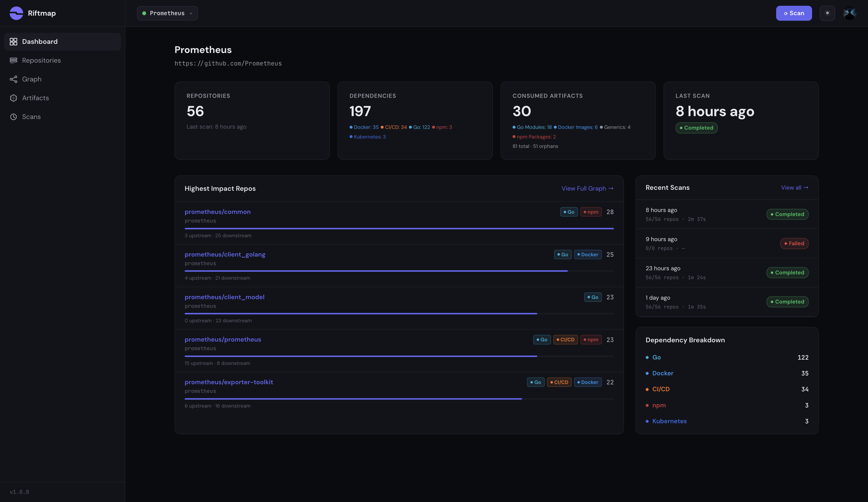Open the Graph page
Image resolution: width=868 pixels, height=502 pixels.
62,79
